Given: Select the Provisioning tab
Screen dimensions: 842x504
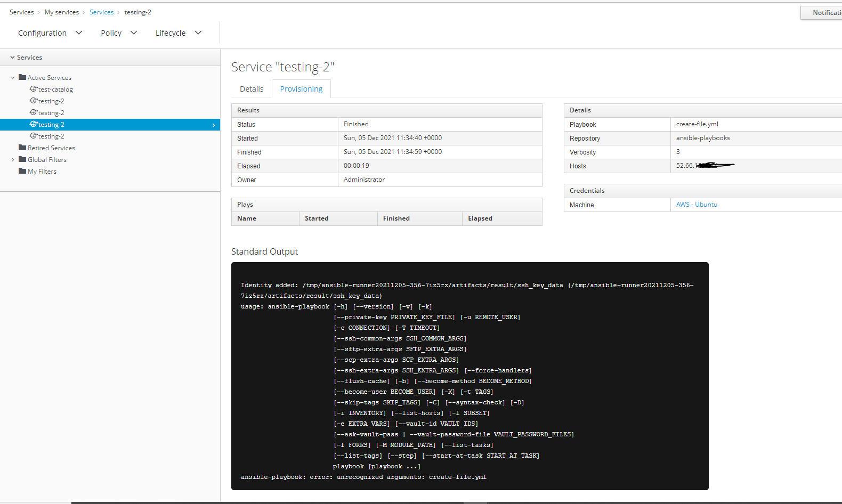Looking at the screenshot, I should click(x=301, y=89).
